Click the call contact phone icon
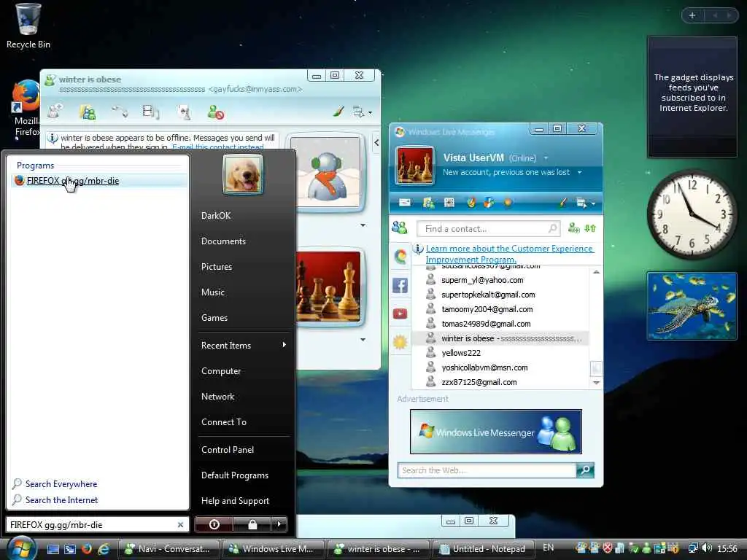The width and height of the screenshot is (747, 560). click(120, 112)
